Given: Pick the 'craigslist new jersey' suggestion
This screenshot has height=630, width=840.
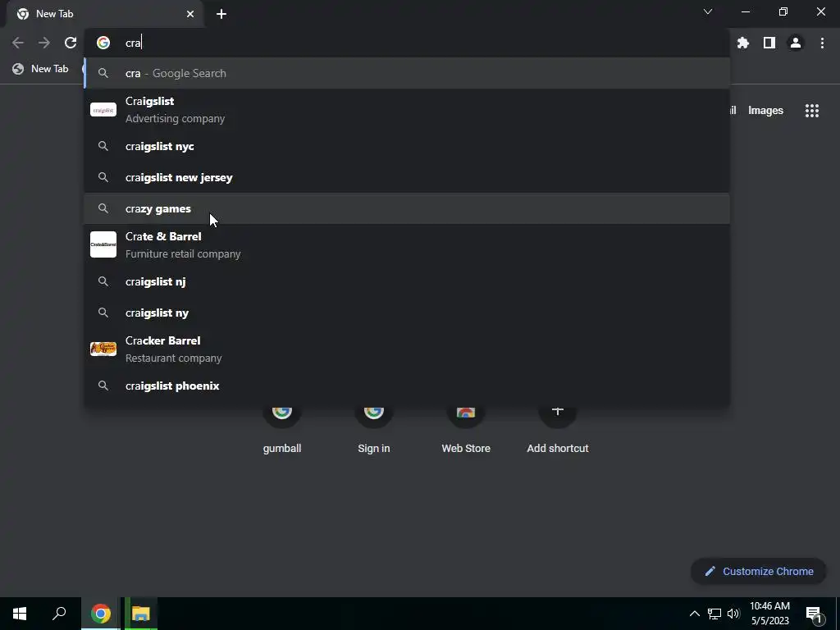Looking at the screenshot, I should coord(407,177).
